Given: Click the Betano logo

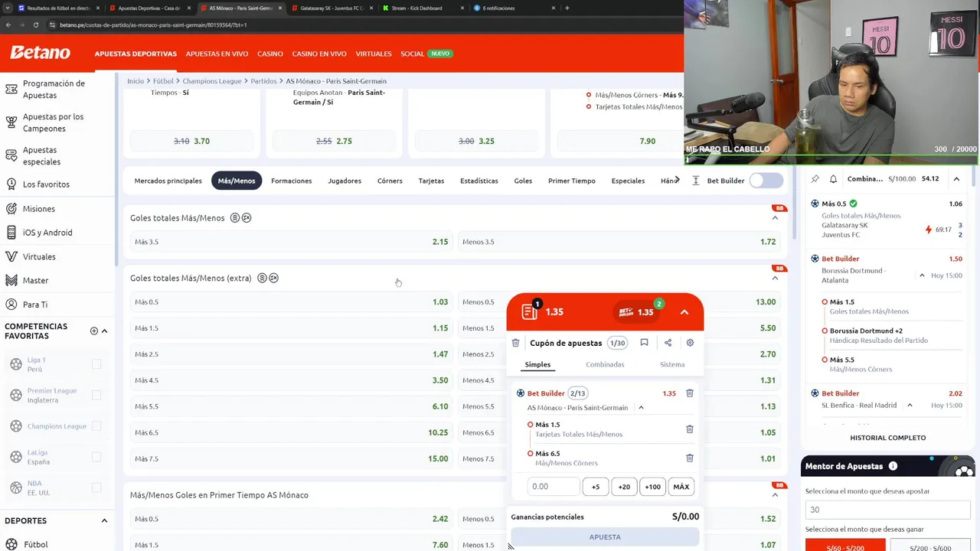Looking at the screenshot, I should point(40,53).
